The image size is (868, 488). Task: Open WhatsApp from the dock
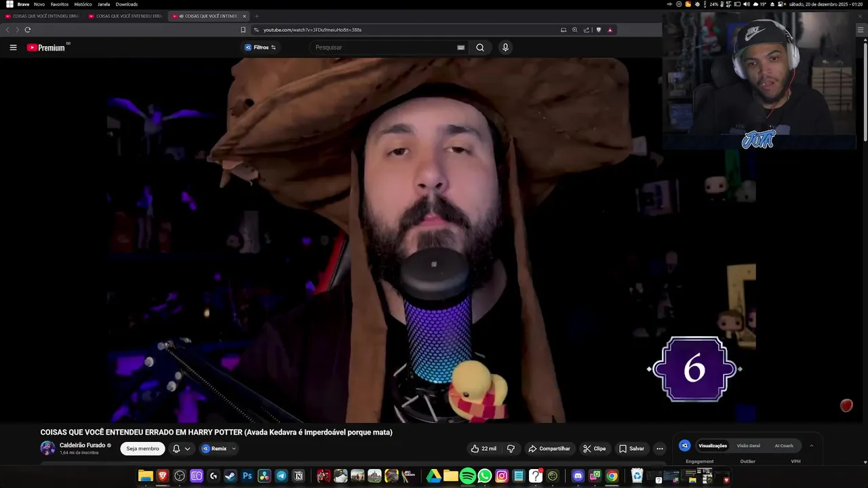[x=485, y=476]
